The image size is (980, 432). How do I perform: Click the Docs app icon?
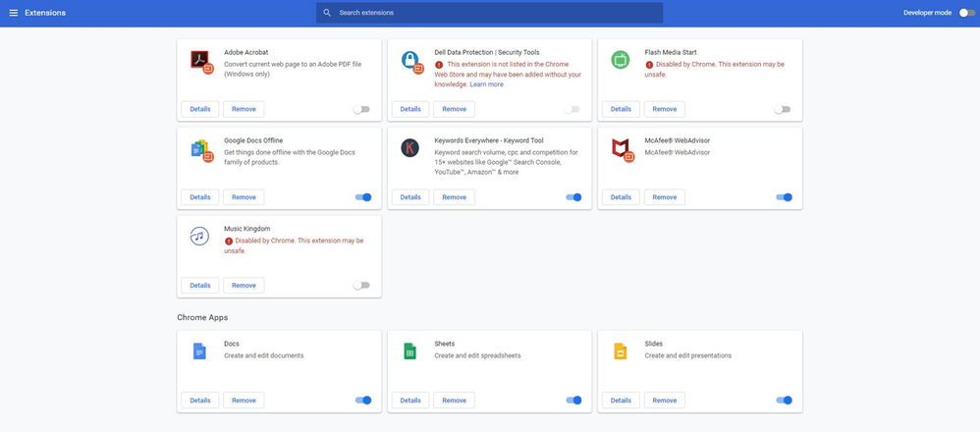tap(199, 351)
